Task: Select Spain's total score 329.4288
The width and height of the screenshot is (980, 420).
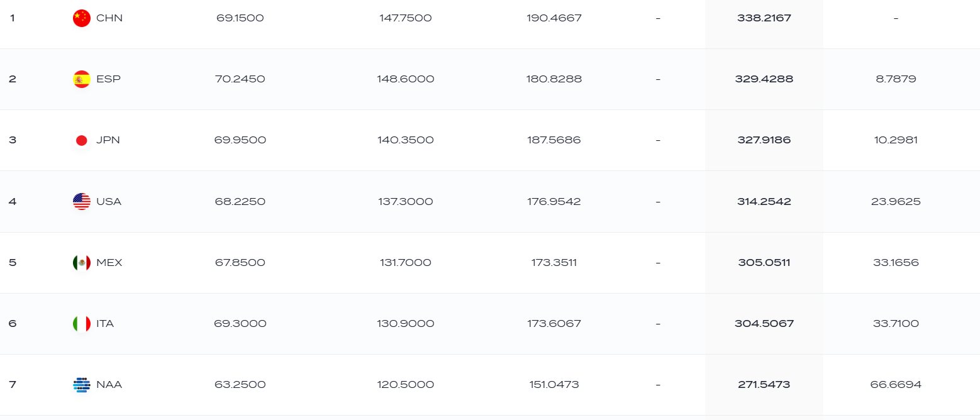Action: click(764, 79)
